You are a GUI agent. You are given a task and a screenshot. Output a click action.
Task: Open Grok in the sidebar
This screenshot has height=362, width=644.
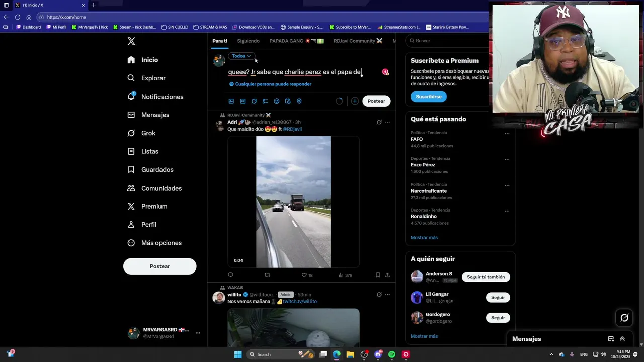coord(141,133)
